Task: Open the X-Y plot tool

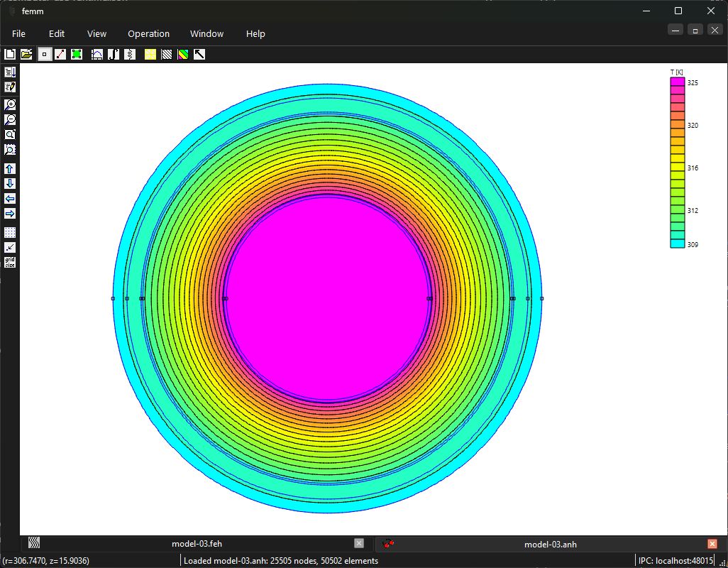Action: (97, 55)
